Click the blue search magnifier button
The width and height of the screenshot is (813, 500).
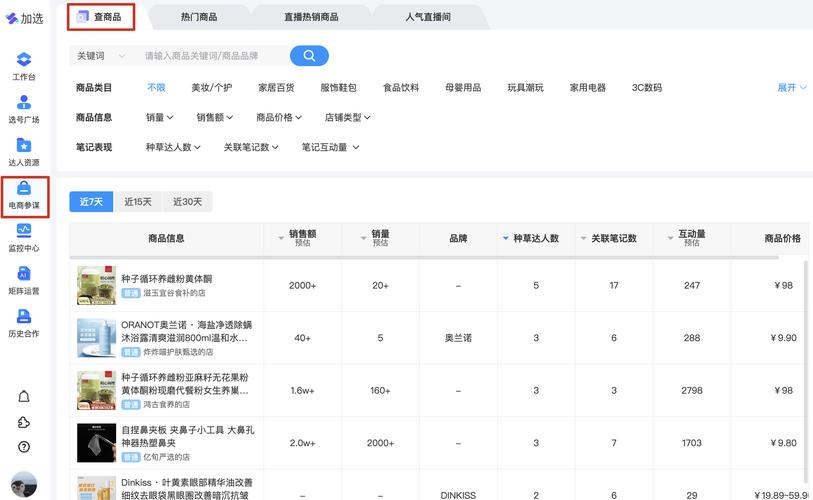pyautogui.click(x=309, y=56)
